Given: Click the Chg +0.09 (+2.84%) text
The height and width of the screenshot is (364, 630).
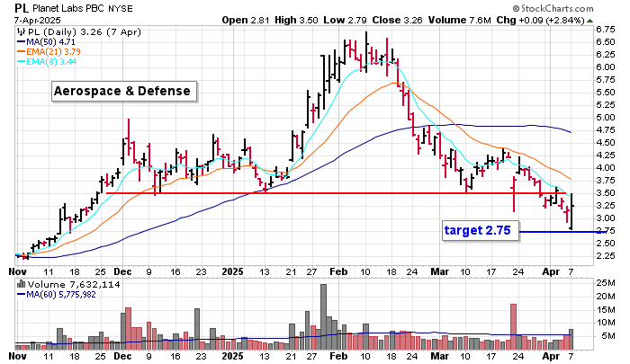Looking at the screenshot, I should pos(540,20).
